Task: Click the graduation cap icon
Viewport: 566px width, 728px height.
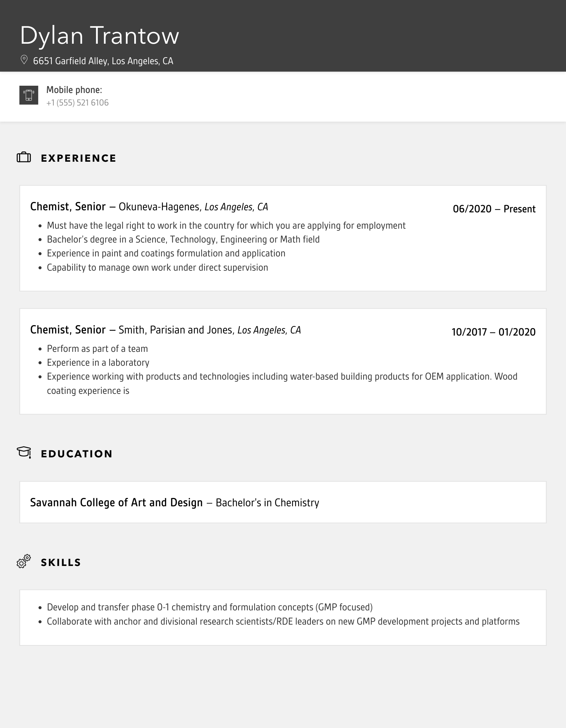Action: (24, 452)
